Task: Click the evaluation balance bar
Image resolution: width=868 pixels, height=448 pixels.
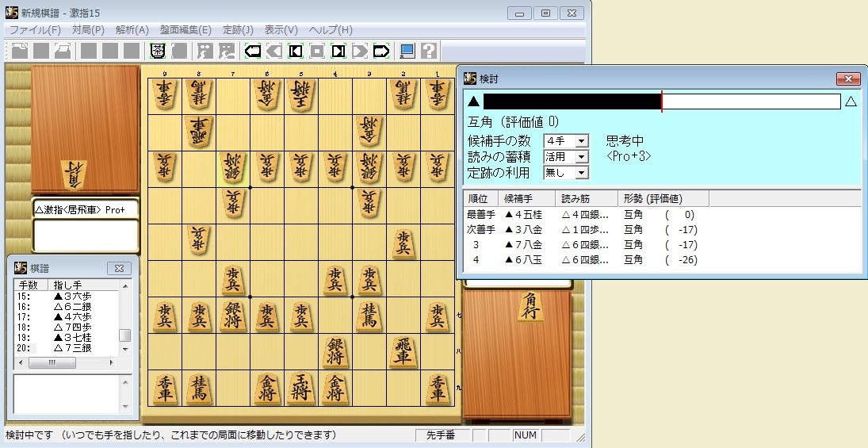Action: coord(662,101)
